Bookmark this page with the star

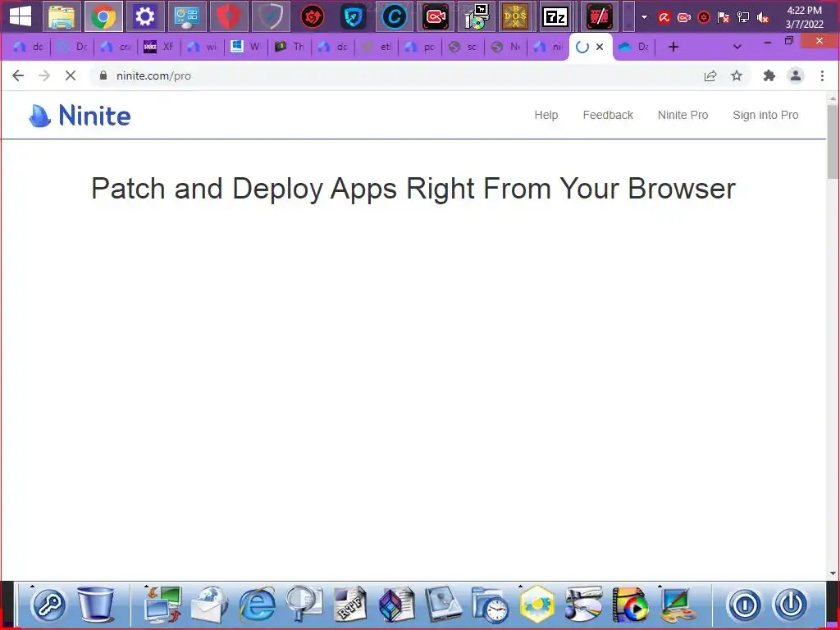coord(737,75)
